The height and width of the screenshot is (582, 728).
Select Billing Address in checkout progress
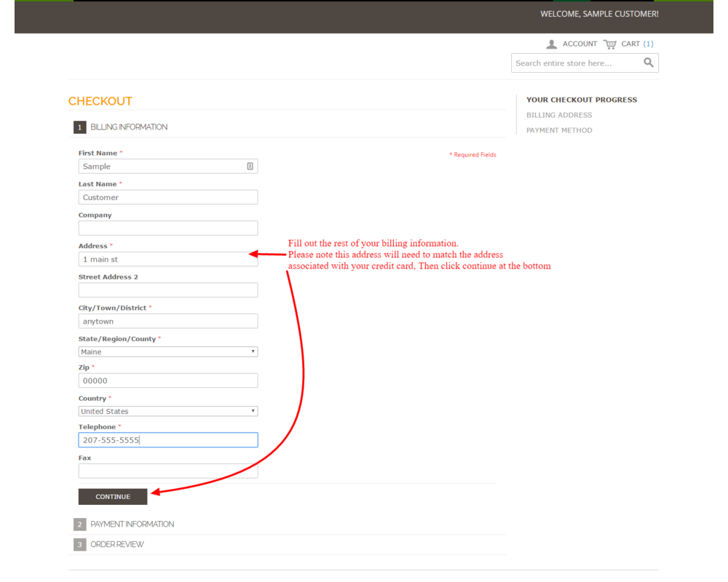559,115
